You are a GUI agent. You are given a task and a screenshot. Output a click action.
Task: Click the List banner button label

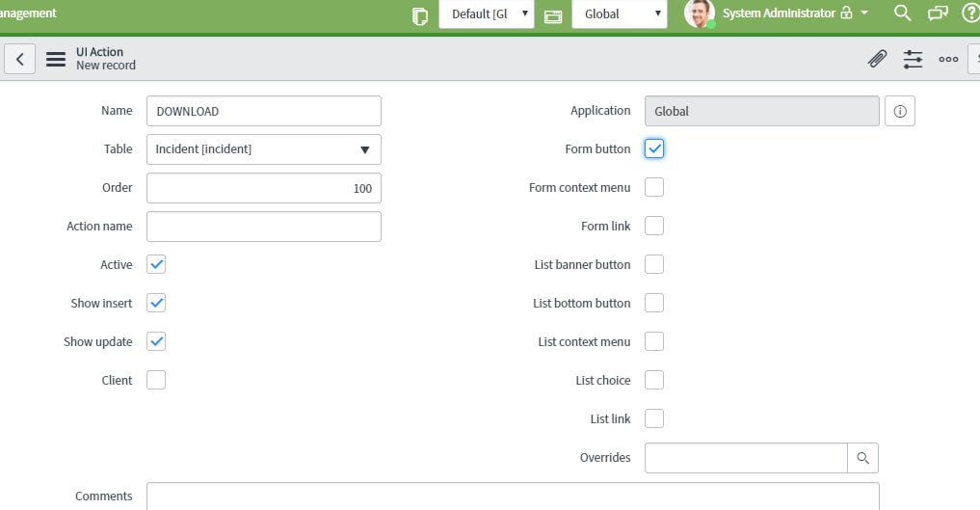pos(582,264)
